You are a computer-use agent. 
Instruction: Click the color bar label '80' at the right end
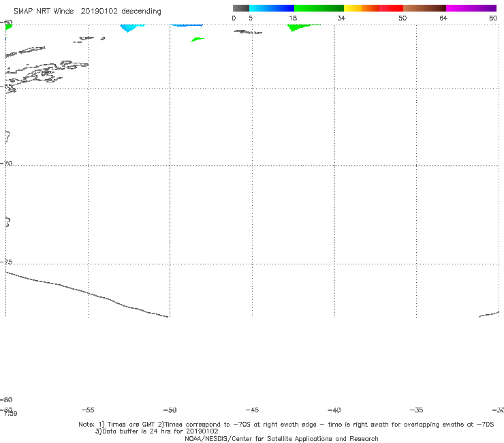point(493,18)
